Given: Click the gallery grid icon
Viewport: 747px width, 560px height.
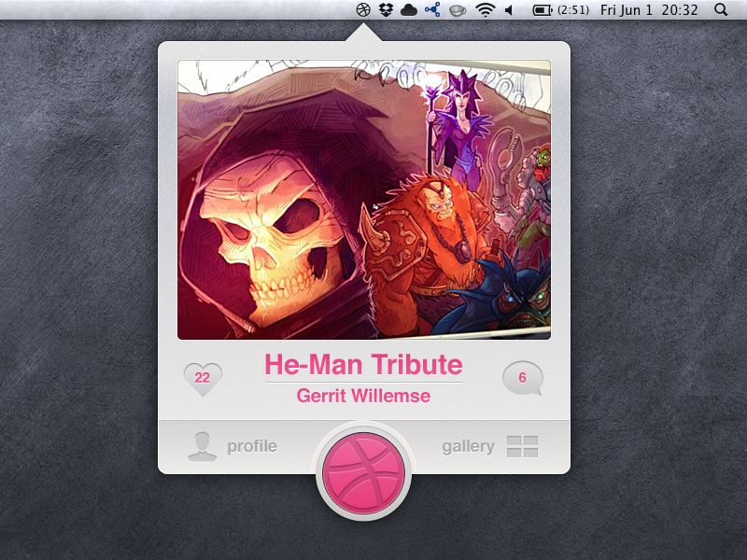Looking at the screenshot, I should coord(523,447).
